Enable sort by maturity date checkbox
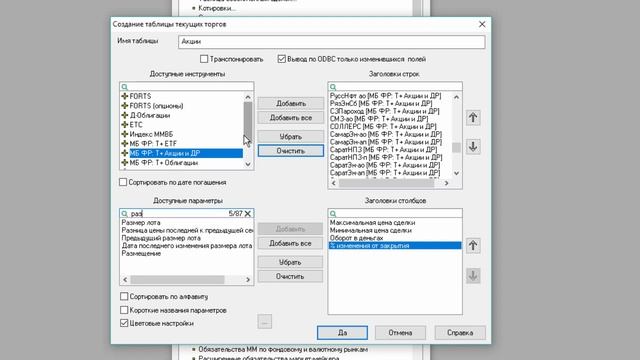Image resolution: width=640 pixels, height=360 pixels. 123,182
